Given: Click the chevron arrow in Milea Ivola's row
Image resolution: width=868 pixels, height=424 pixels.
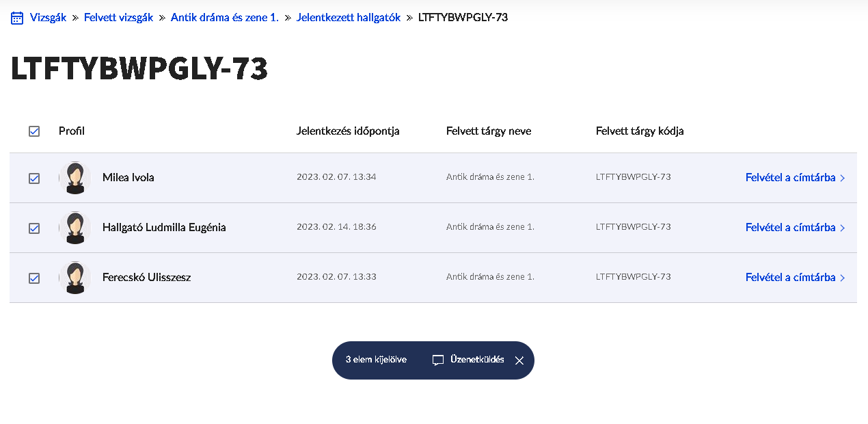Looking at the screenshot, I should [843, 178].
